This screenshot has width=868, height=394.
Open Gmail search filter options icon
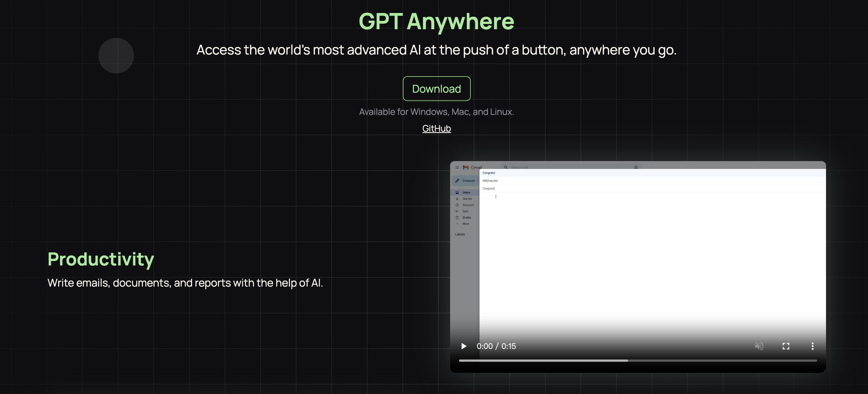click(x=636, y=167)
